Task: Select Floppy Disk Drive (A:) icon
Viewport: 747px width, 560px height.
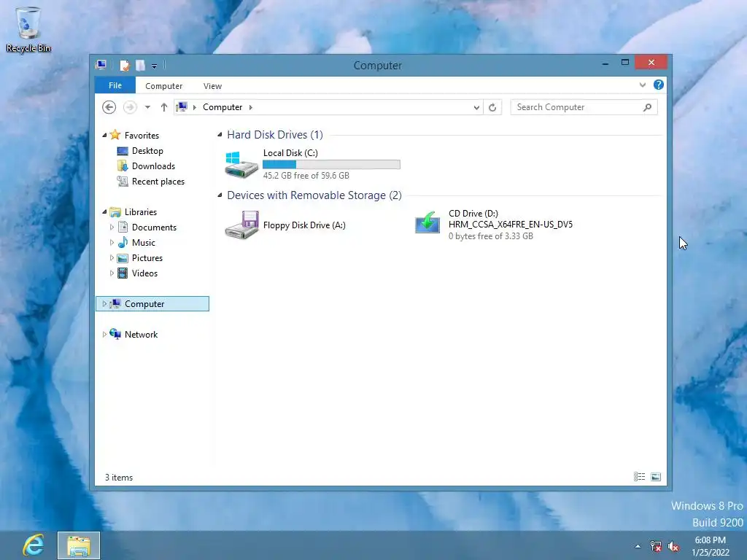Action: click(x=241, y=225)
